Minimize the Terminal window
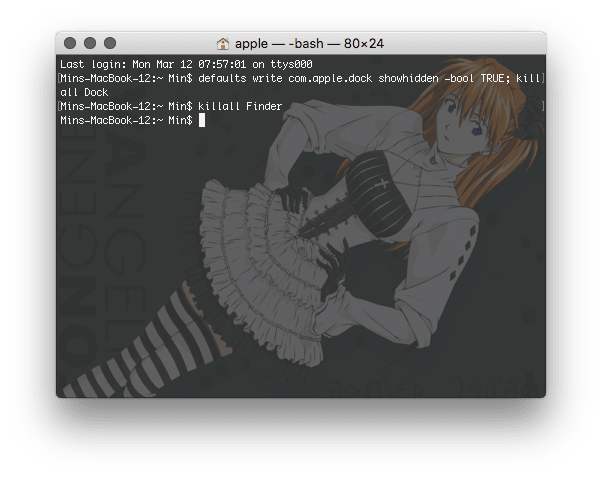Viewport: 602px width, 478px height. click(90, 43)
